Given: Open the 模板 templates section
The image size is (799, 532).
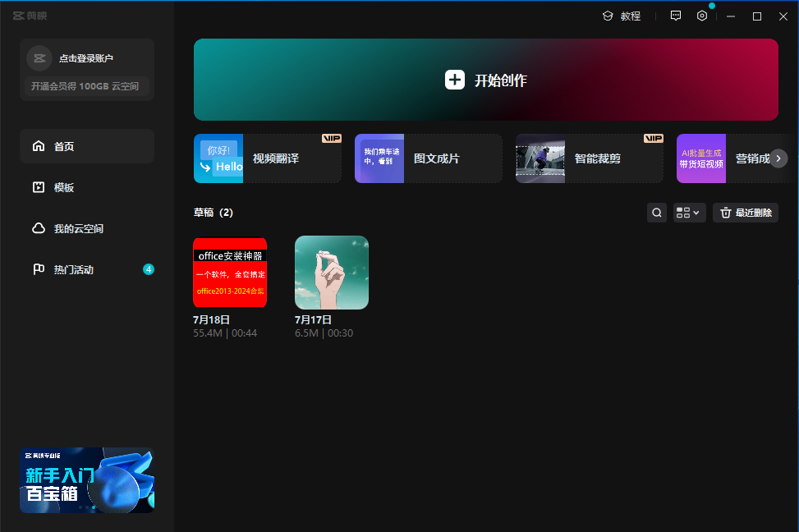Looking at the screenshot, I should click(87, 187).
